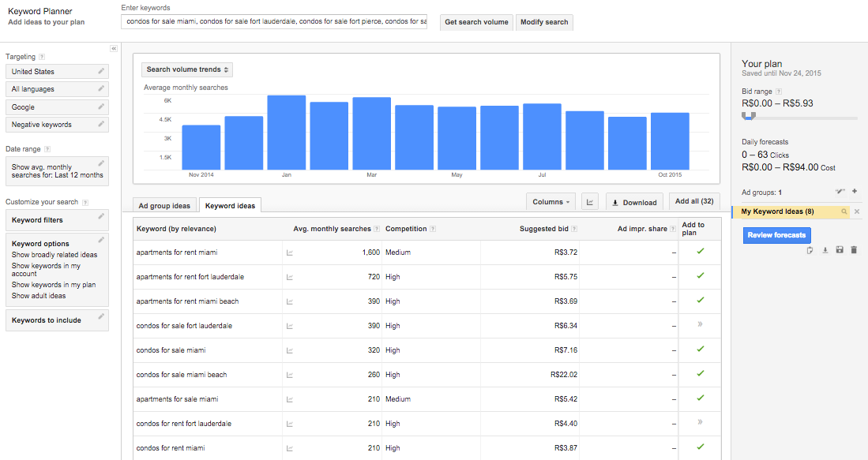Toggle plan checkmark for apartments for rent miami beach
The height and width of the screenshot is (460, 868).
click(x=701, y=300)
